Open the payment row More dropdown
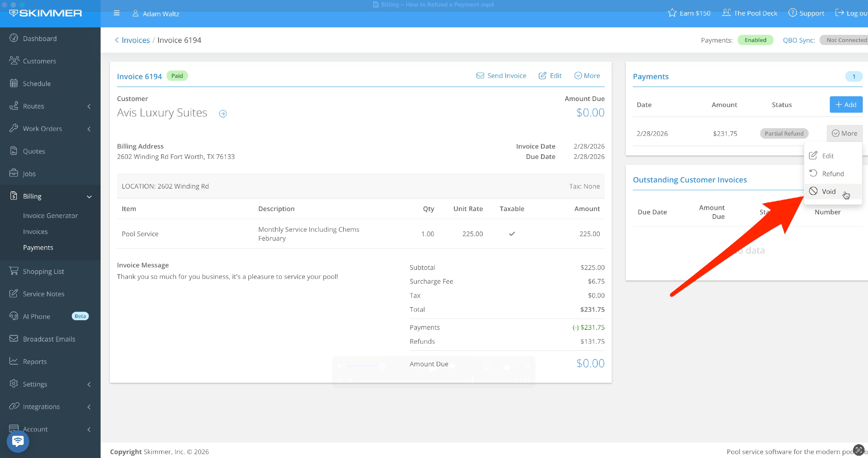 (844, 133)
